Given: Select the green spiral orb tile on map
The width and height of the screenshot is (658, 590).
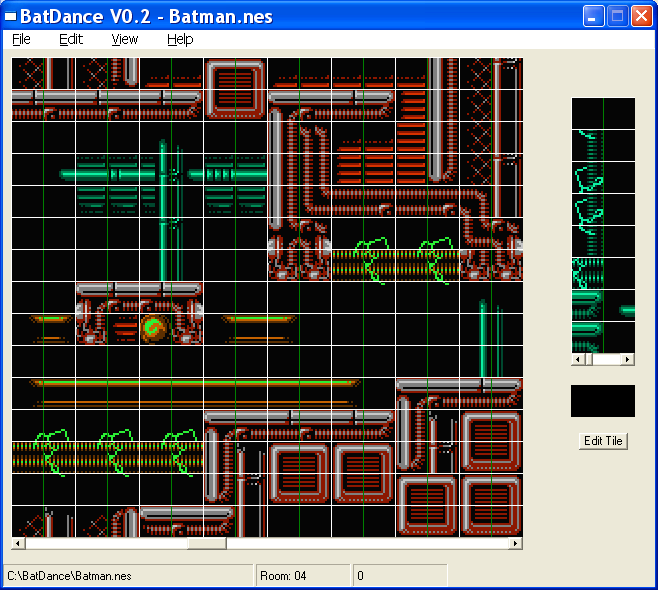Looking at the screenshot, I should point(154,327).
